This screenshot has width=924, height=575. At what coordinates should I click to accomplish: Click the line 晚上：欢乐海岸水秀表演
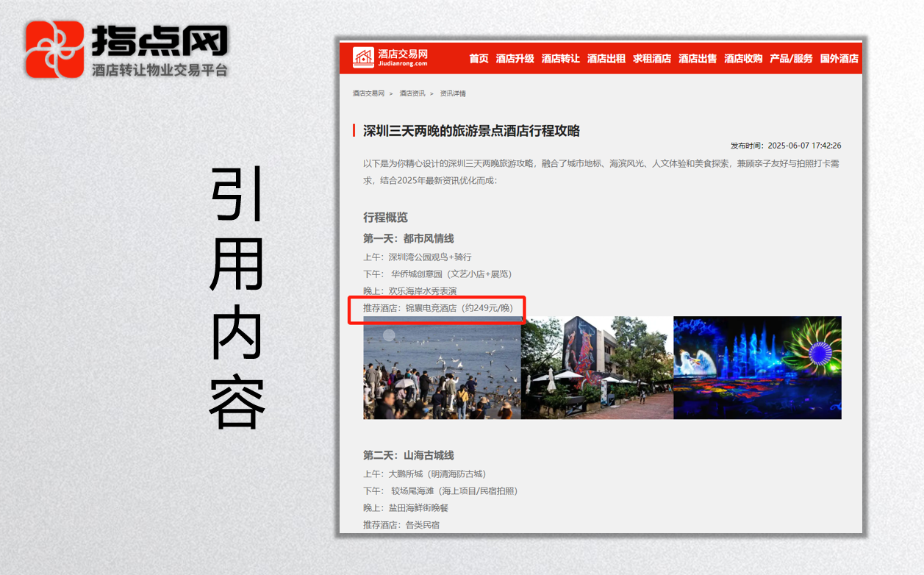410,291
